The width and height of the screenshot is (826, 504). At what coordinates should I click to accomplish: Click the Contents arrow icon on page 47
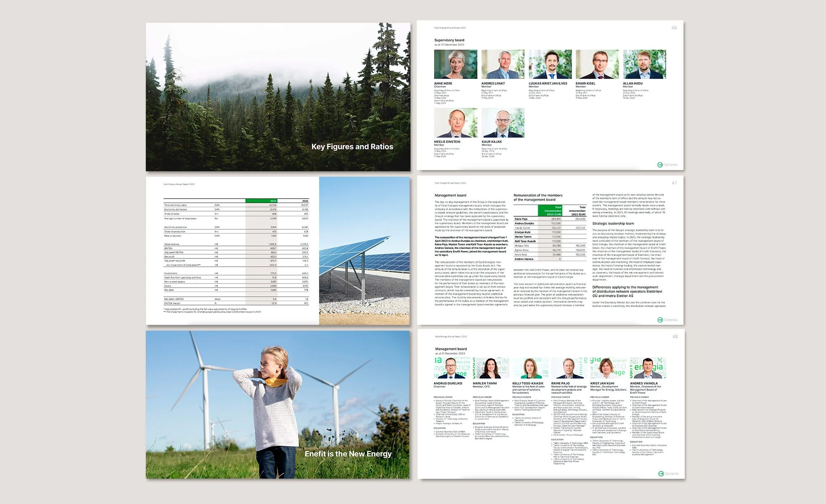(660, 320)
